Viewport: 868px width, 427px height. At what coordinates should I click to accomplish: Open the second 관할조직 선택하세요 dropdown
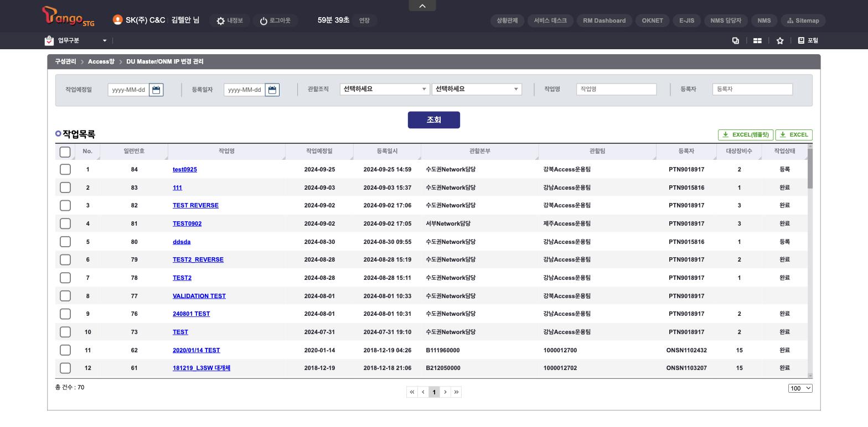click(477, 89)
